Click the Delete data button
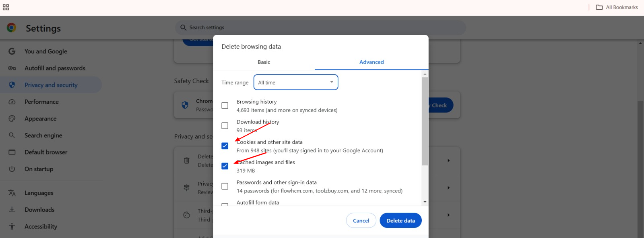The height and width of the screenshot is (238, 644). pyautogui.click(x=400, y=221)
